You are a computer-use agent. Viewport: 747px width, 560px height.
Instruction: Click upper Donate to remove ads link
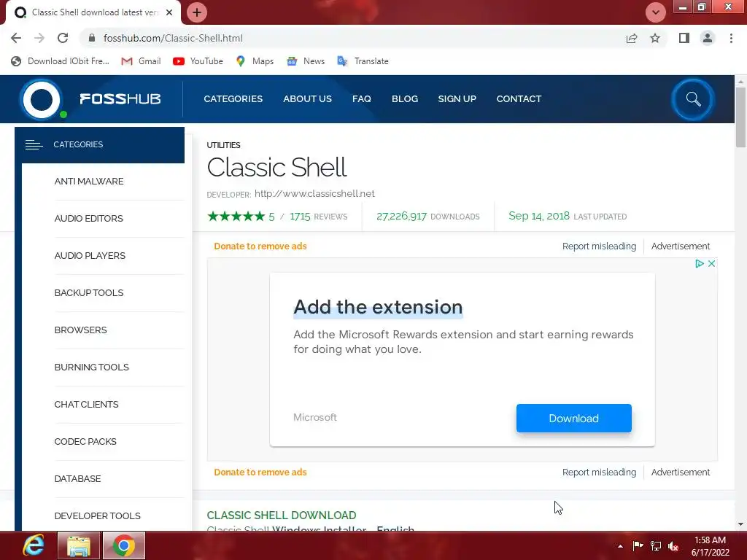click(x=260, y=246)
